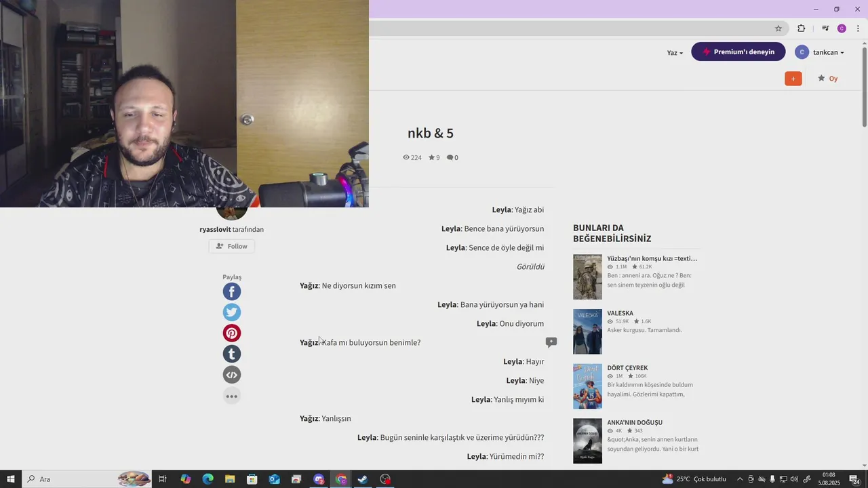This screenshot has height=488, width=868.
Task: Open inline comment bubble beside 'Kafa mı buluyorsun'
Action: click(x=551, y=342)
